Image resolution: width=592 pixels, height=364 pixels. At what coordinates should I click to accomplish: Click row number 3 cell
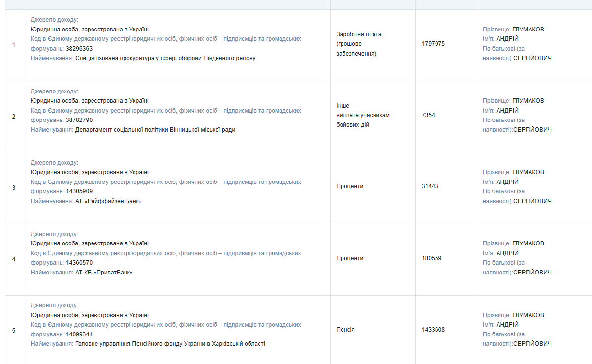pos(14,187)
